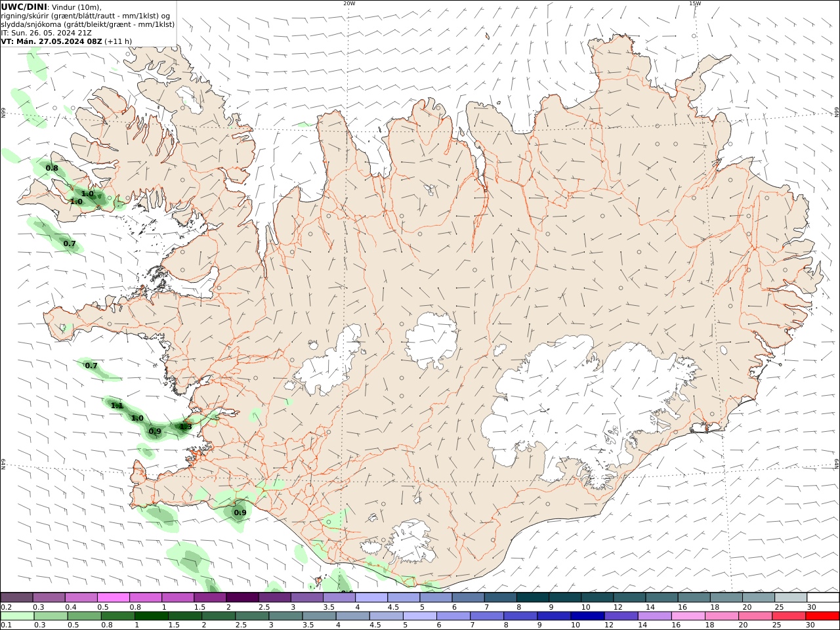Click the 'slydda/snjókoma' legend description line
Screen dimensions: 840x630
click(x=88, y=24)
